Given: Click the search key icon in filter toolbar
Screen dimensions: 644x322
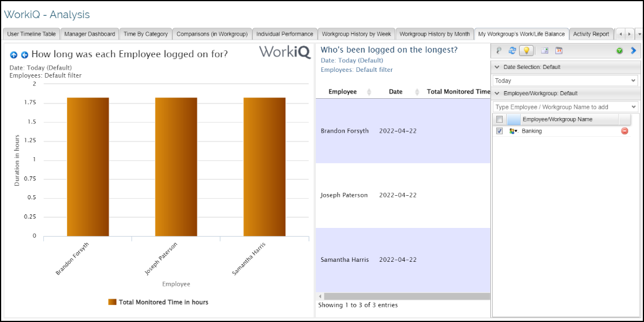Looking at the screenshot, I should pos(499,51).
